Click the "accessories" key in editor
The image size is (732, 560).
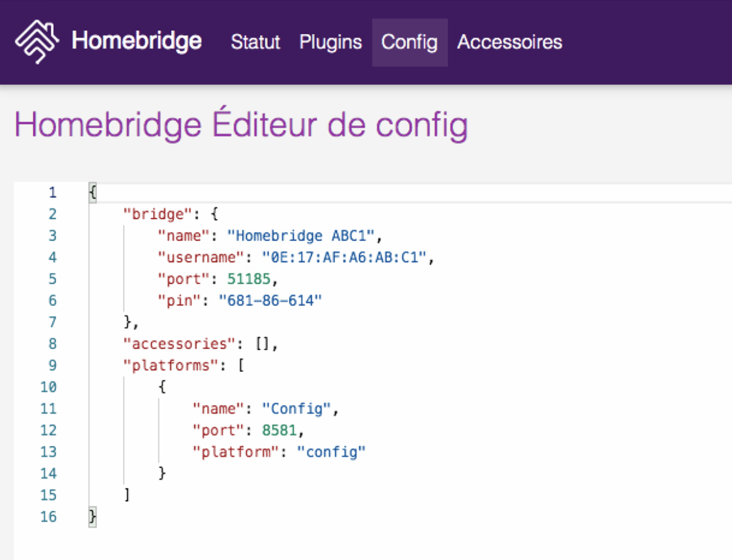coord(179,344)
